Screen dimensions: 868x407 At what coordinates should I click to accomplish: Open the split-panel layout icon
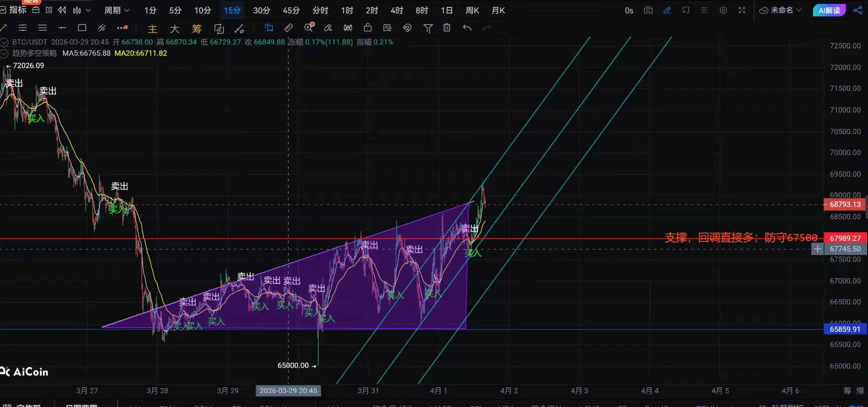(48, 10)
